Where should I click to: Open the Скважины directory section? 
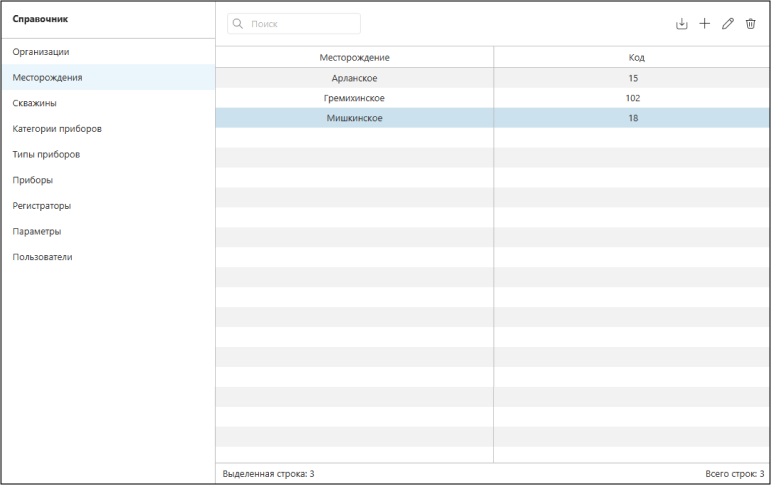click(35, 103)
